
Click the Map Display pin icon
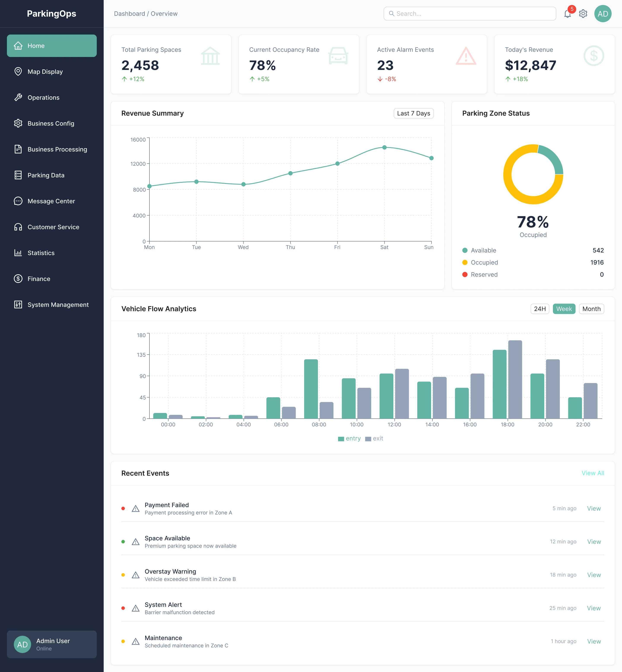18,72
